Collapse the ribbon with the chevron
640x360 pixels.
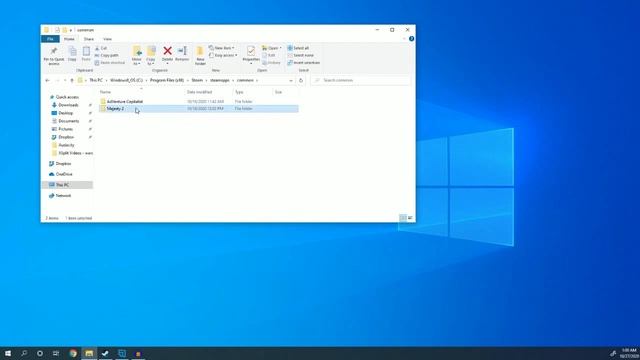404,39
